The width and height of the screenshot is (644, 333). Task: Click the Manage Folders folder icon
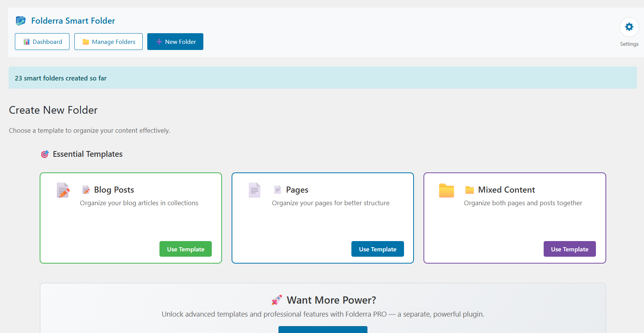(86, 42)
